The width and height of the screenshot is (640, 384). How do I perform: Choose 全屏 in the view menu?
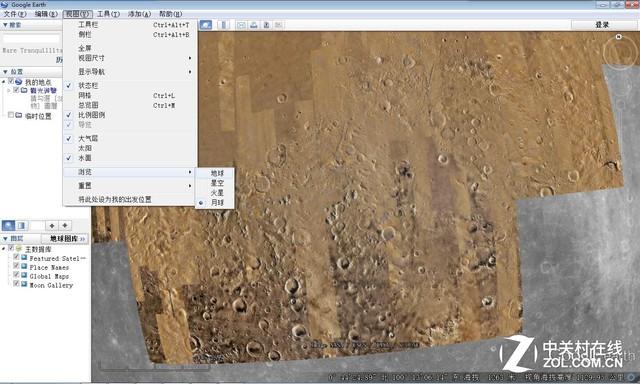(130, 48)
